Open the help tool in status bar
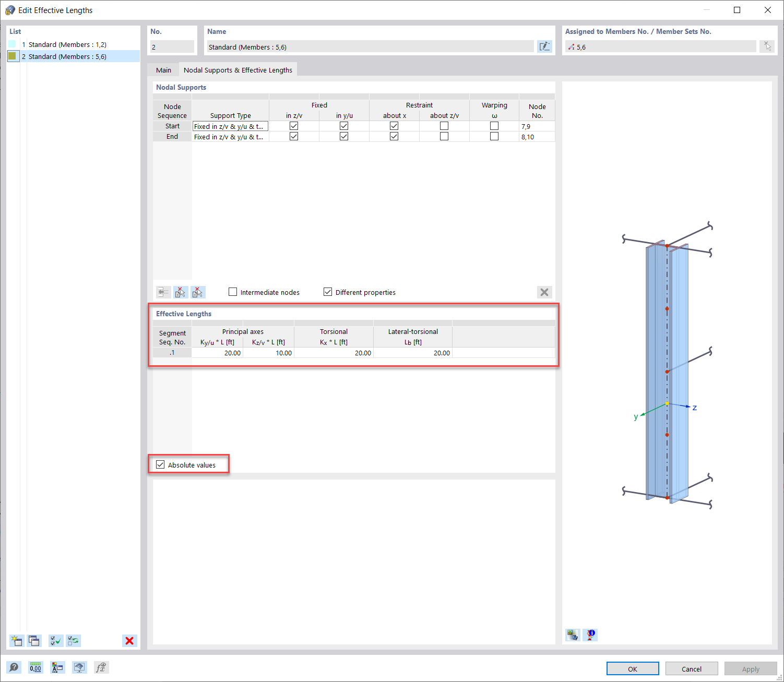The image size is (784, 682). click(x=14, y=667)
